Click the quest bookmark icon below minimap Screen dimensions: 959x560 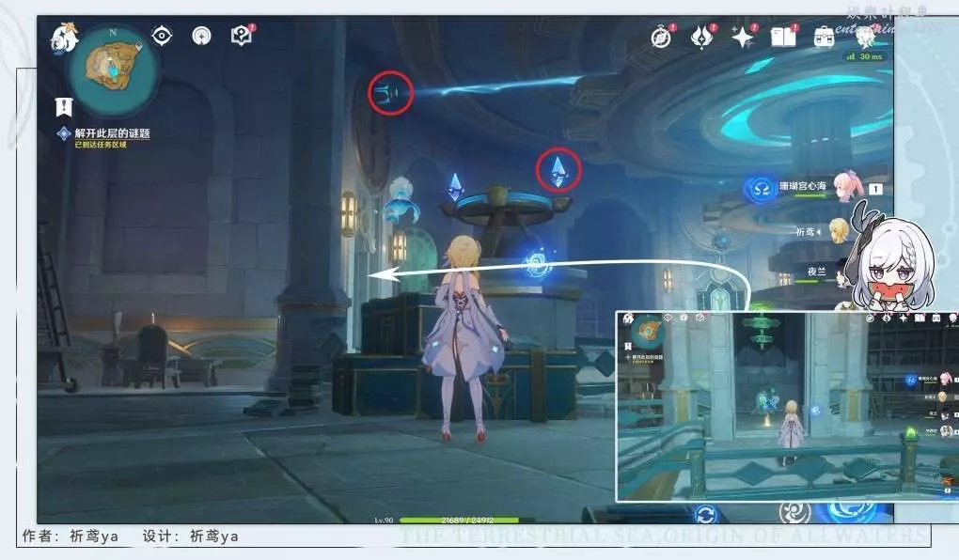pos(64,105)
